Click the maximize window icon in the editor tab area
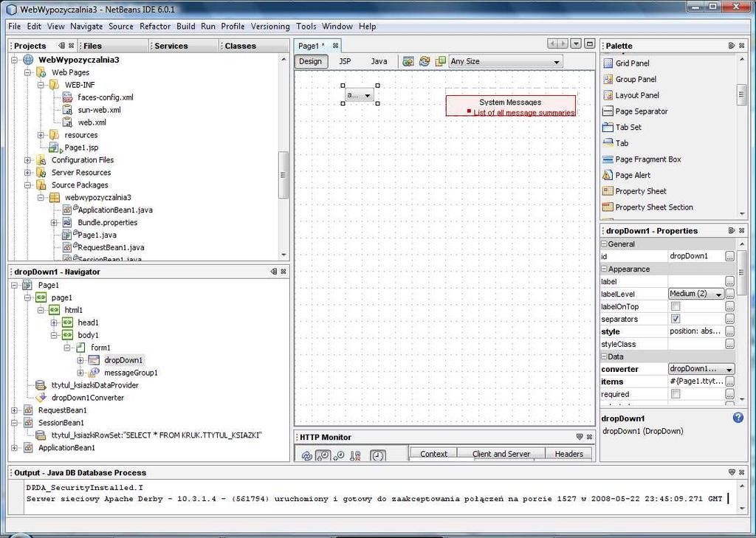This screenshot has width=756, height=538. click(x=589, y=44)
